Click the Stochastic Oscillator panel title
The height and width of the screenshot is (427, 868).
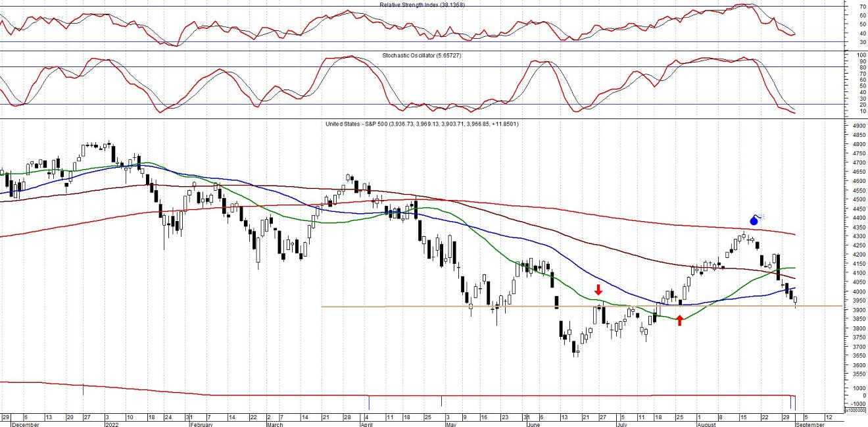click(422, 56)
